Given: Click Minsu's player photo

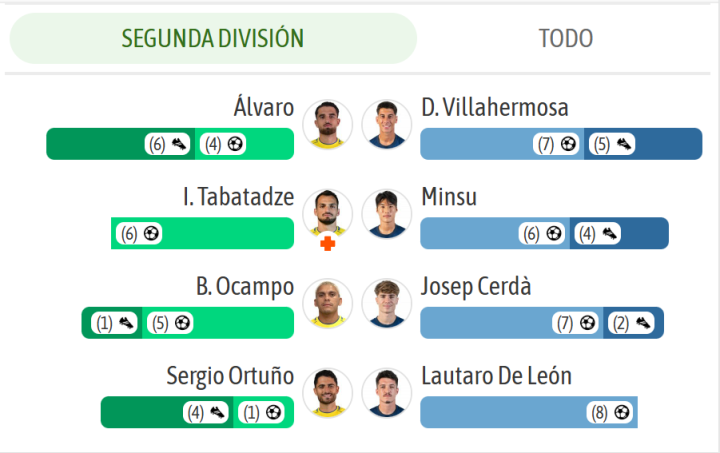Looking at the screenshot, I should point(387,214).
